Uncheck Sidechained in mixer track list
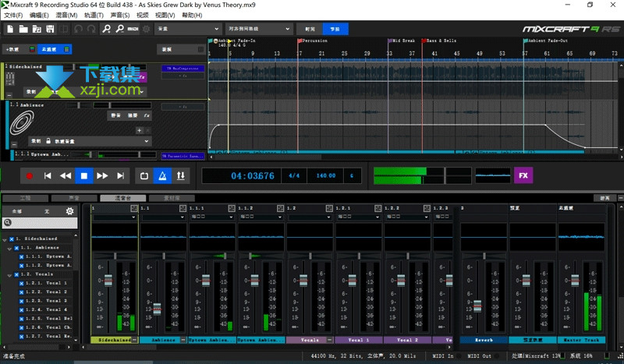 tap(12, 239)
